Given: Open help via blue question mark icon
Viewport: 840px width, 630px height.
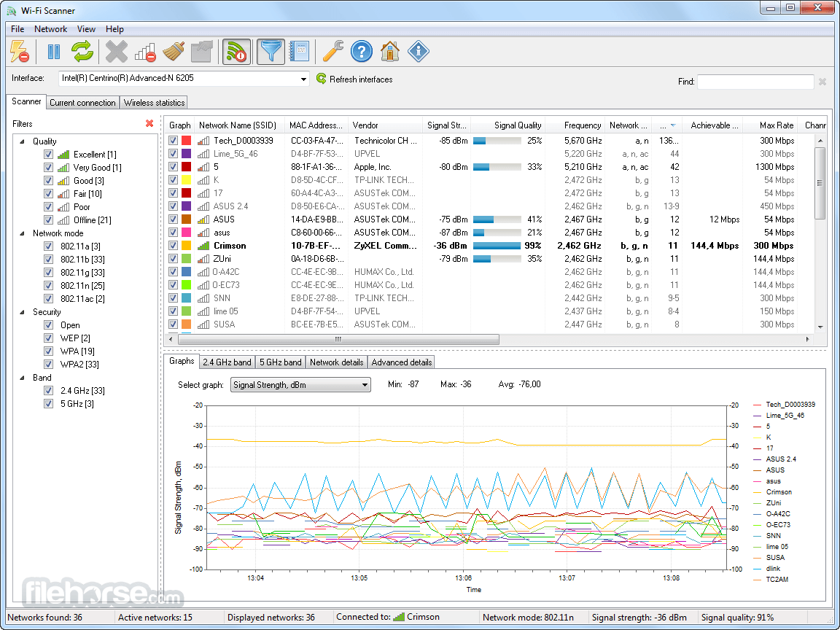Looking at the screenshot, I should [362, 52].
